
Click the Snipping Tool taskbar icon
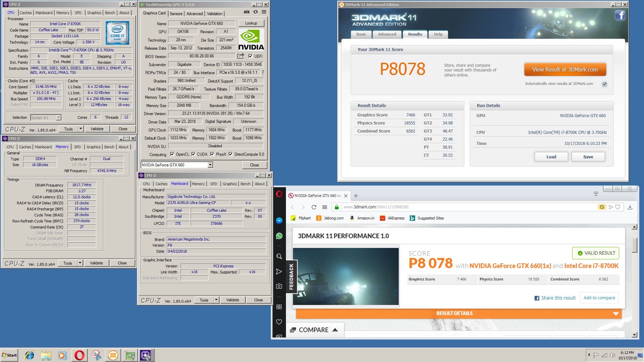point(96,355)
